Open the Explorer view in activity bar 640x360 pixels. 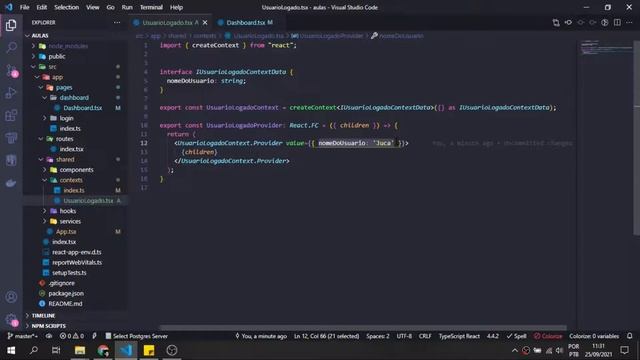tap(11, 25)
